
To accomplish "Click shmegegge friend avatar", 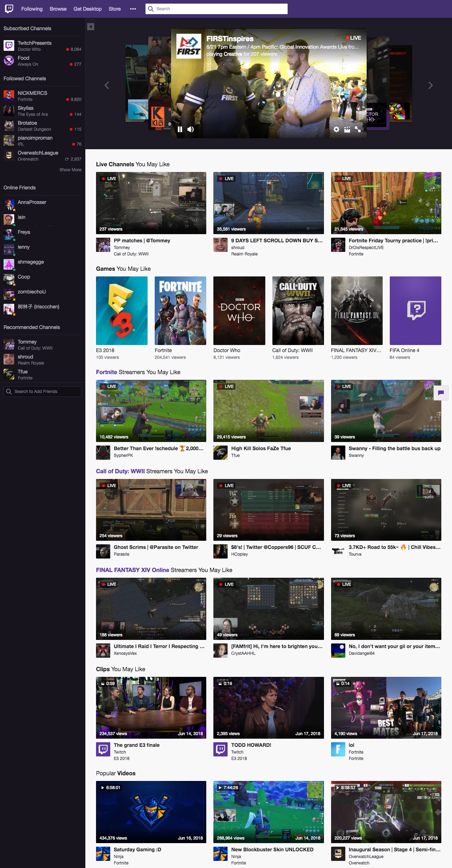I will 9,264.
